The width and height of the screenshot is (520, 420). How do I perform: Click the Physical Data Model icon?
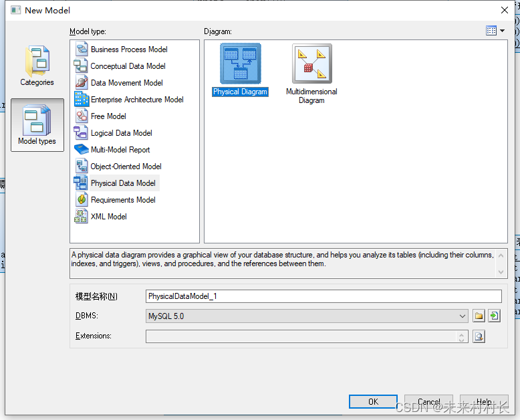tap(81, 183)
